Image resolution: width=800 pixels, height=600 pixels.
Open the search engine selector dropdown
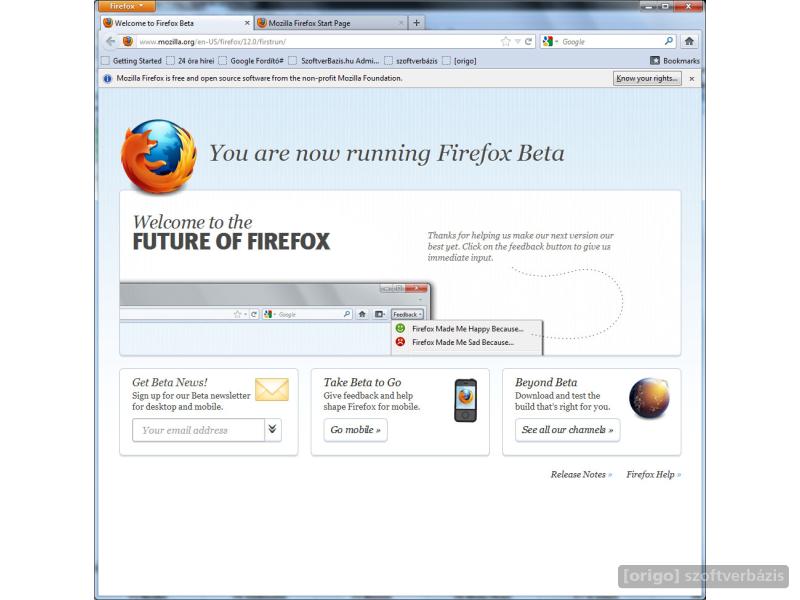pyautogui.click(x=550, y=42)
